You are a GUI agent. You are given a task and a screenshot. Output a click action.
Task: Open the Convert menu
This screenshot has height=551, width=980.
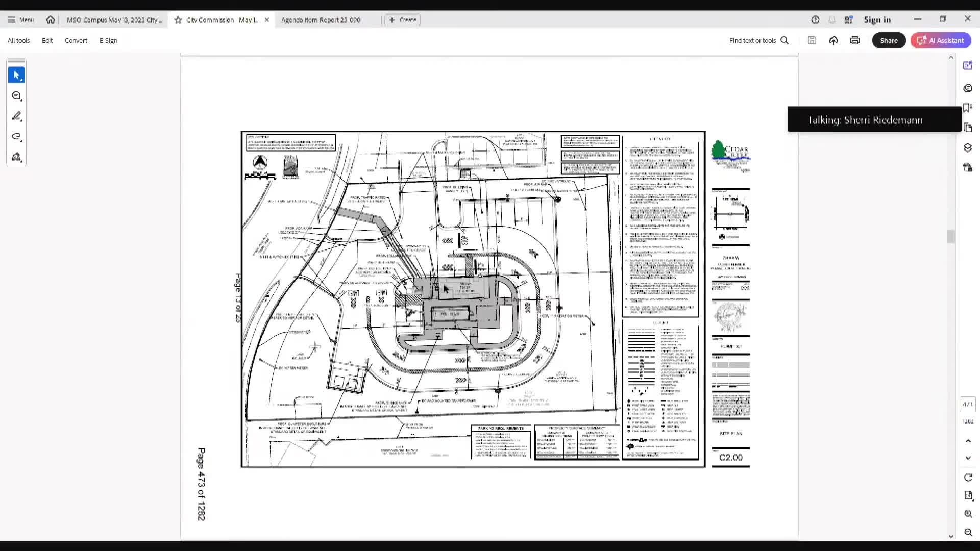coord(76,40)
